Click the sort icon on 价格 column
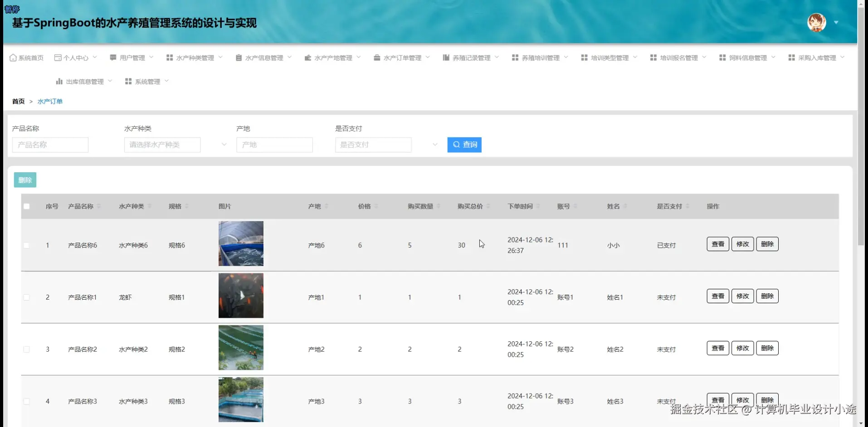 [376, 206]
